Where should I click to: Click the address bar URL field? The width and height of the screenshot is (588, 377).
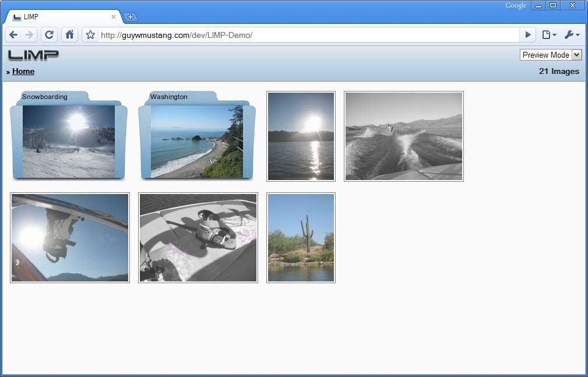point(309,35)
